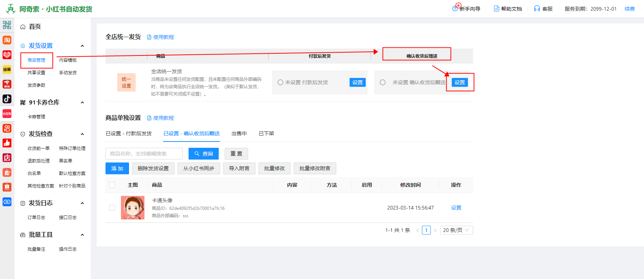Open 卡券管理 menu item
The image size is (644, 279).
tap(36, 117)
